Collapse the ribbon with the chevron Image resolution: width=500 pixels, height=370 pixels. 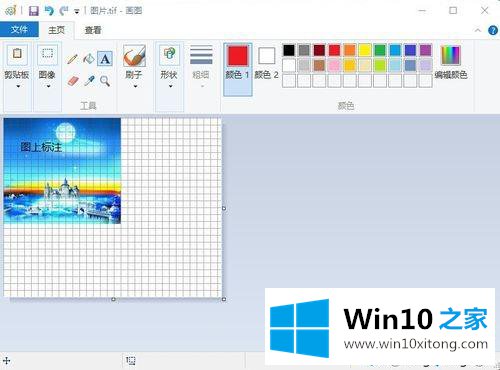click(478, 30)
